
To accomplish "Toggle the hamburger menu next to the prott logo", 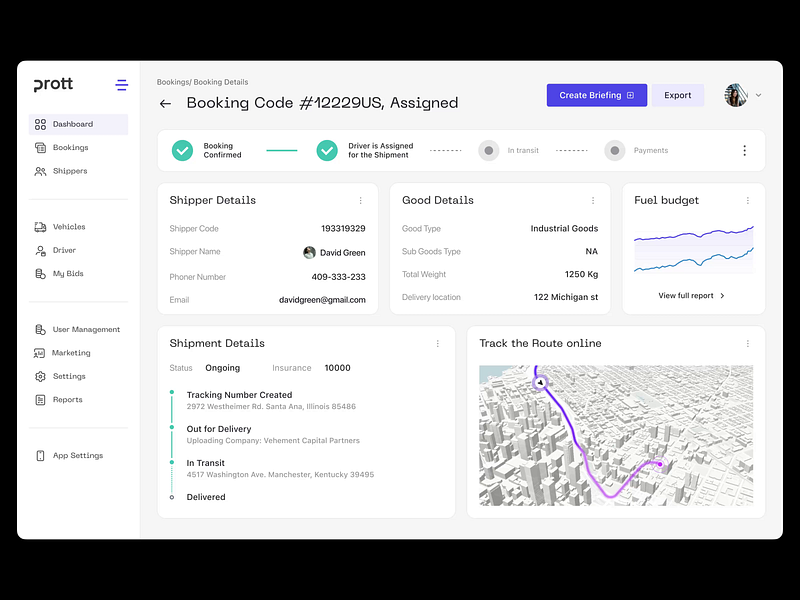I will 121,85.
